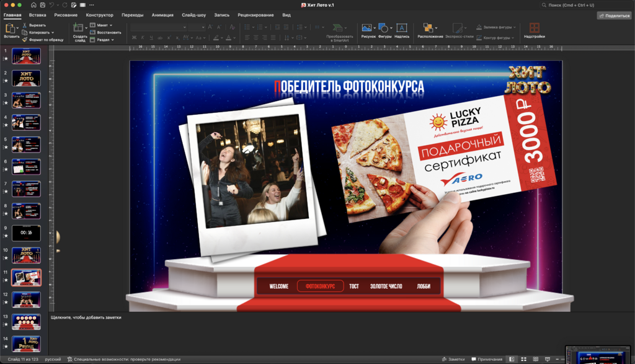Expand the Вставить paste options arrow

coord(18,29)
